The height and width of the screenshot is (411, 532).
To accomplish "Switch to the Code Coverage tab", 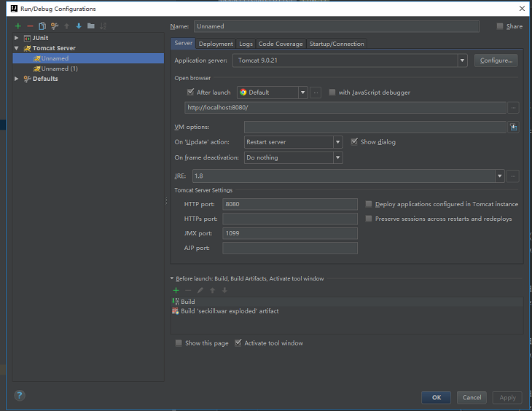I will pos(281,44).
